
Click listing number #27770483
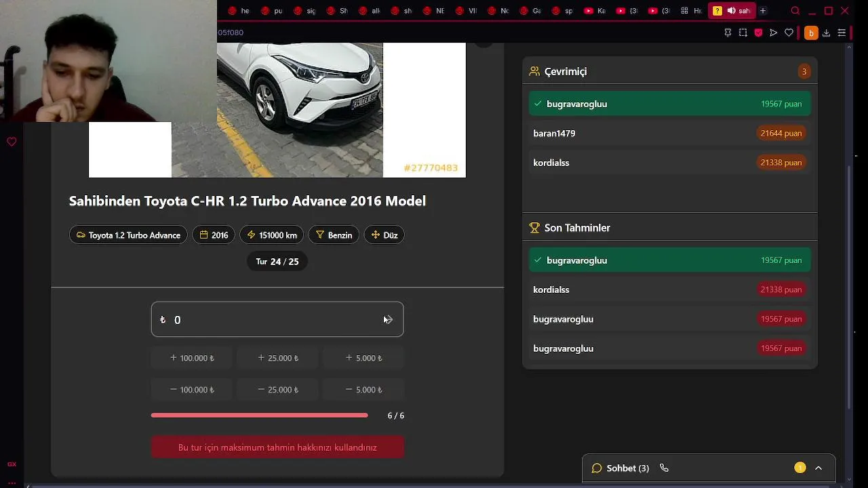pyautogui.click(x=431, y=168)
